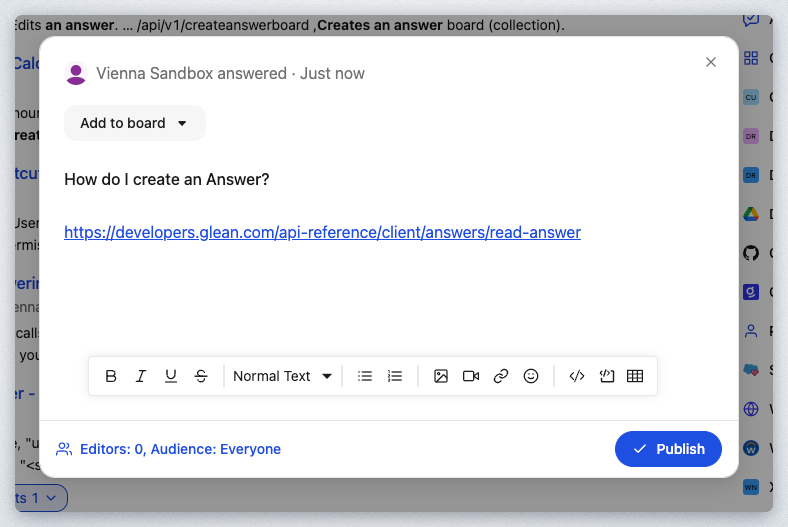Toggle strikethrough formatting
Image resolution: width=788 pixels, height=527 pixels.
point(201,376)
